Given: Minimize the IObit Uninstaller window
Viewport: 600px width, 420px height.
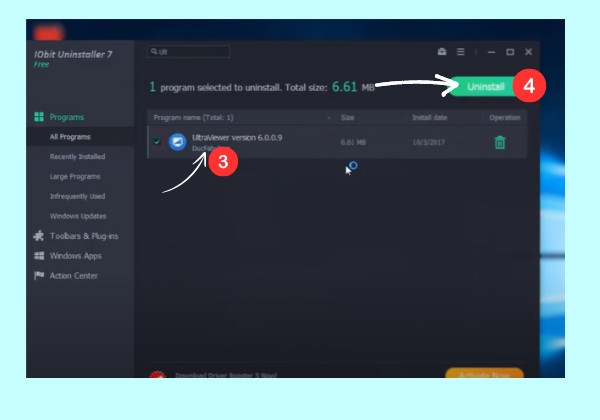Looking at the screenshot, I should [492, 52].
